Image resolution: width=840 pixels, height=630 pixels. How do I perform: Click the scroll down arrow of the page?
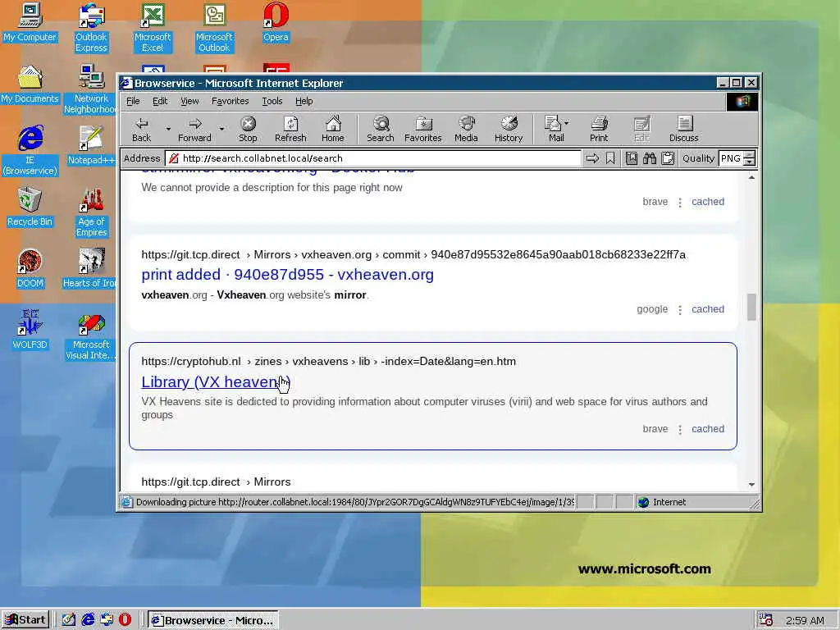click(751, 484)
